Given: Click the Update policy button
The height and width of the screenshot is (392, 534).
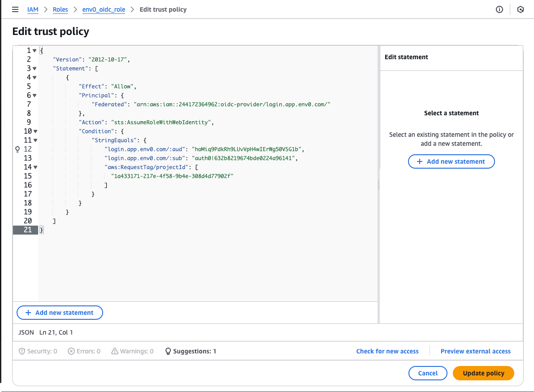Looking at the screenshot, I should point(483,373).
